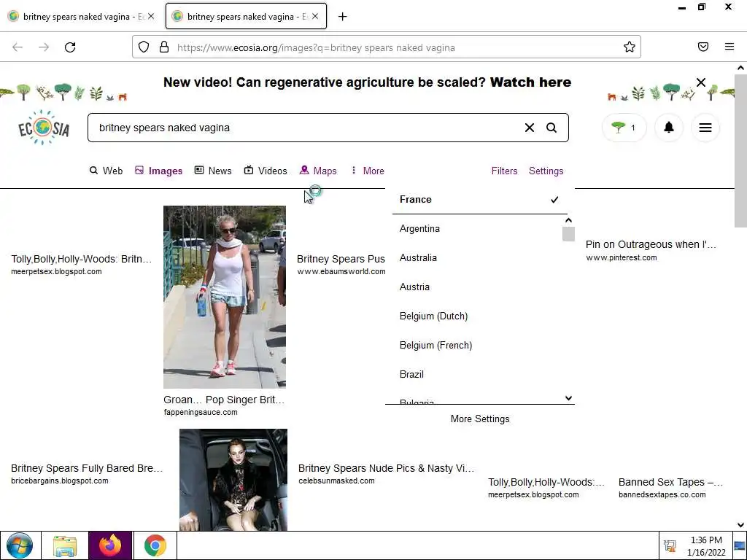Open the Maps search link
The image size is (747, 560).
point(318,171)
